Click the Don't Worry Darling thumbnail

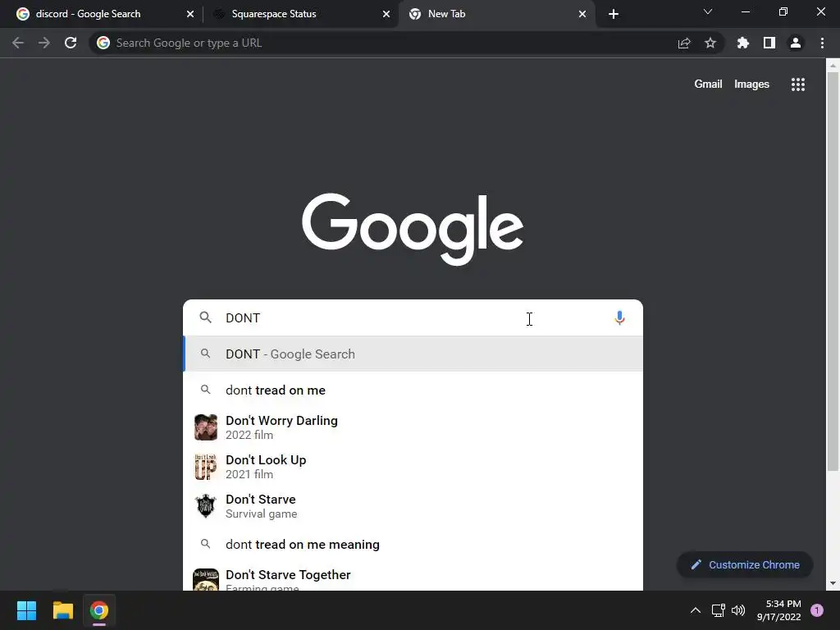pyautogui.click(x=206, y=427)
